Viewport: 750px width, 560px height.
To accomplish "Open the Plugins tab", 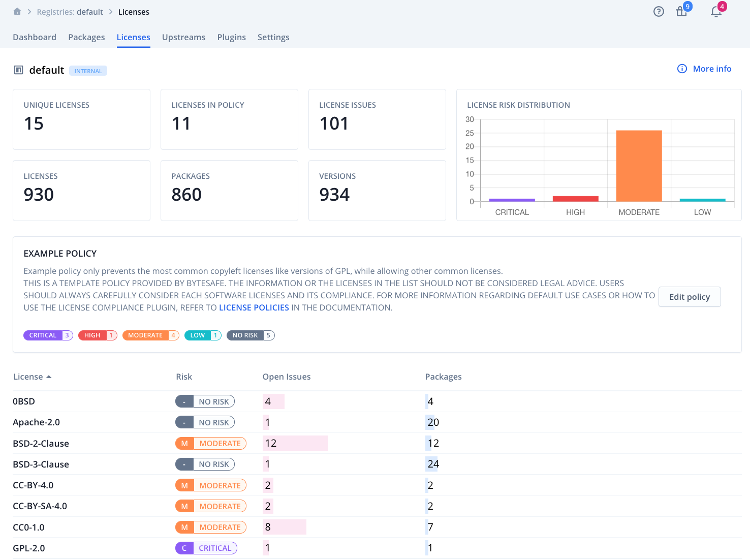I will 231,37.
